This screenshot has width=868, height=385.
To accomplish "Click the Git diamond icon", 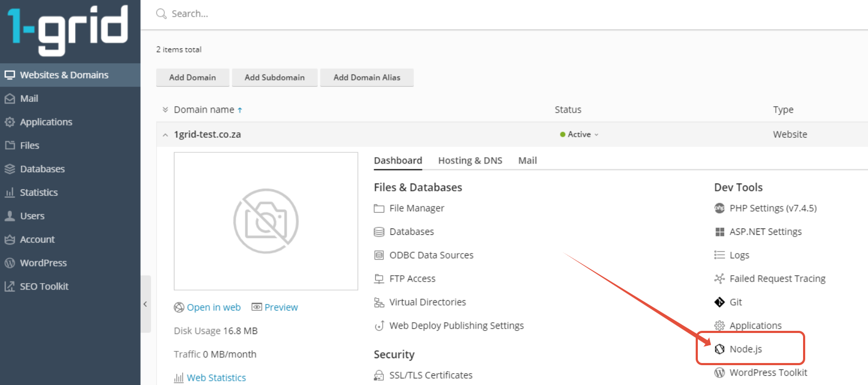I will (719, 302).
